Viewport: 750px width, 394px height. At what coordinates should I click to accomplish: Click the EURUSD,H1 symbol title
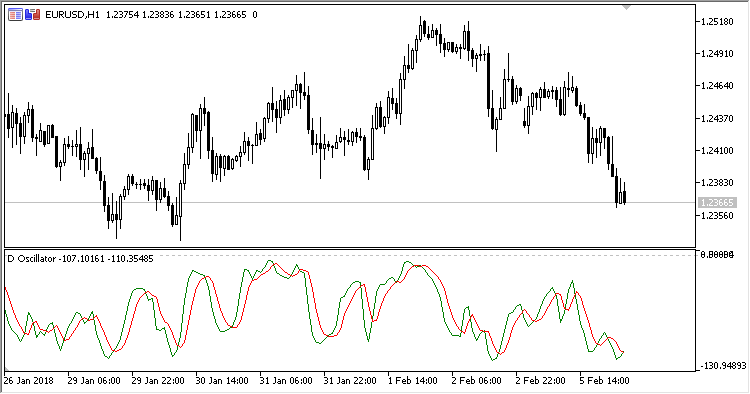pyautogui.click(x=72, y=15)
